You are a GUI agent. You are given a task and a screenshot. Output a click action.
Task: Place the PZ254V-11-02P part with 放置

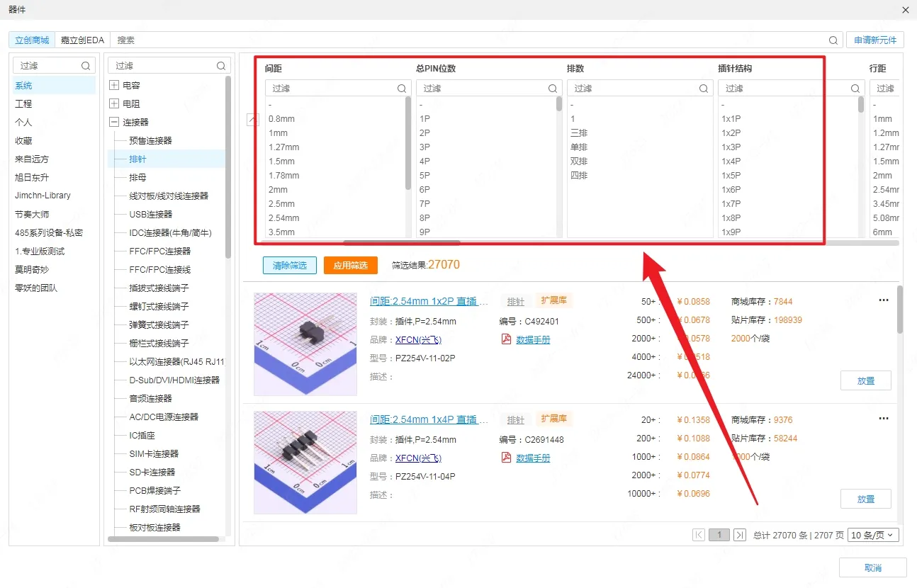pos(865,380)
